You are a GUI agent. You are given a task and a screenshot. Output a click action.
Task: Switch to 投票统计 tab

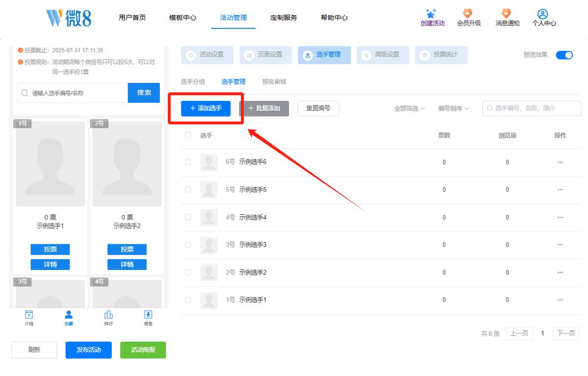[441, 55]
